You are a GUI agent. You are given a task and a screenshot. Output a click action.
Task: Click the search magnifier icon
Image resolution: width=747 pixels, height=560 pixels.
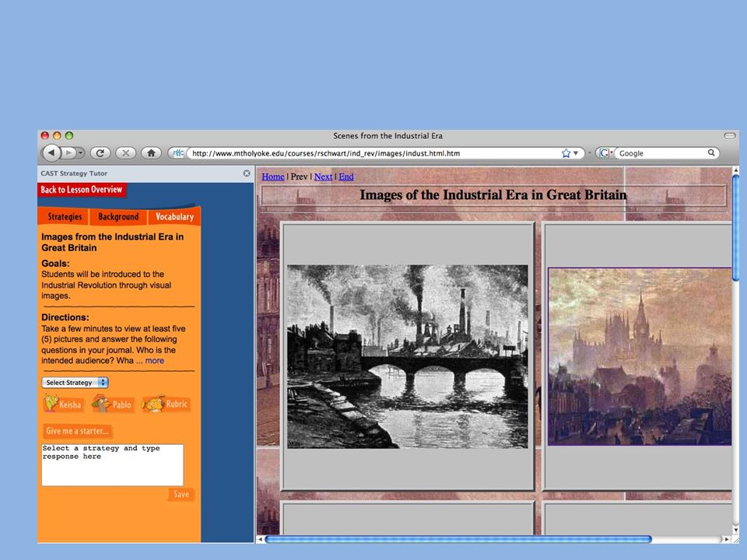tap(710, 153)
